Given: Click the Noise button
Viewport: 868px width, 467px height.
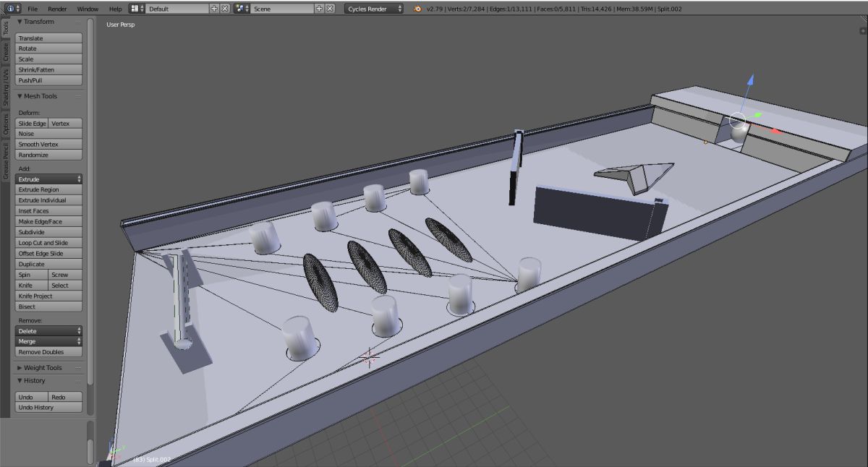Looking at the screenshot, I should pos(49,134).
